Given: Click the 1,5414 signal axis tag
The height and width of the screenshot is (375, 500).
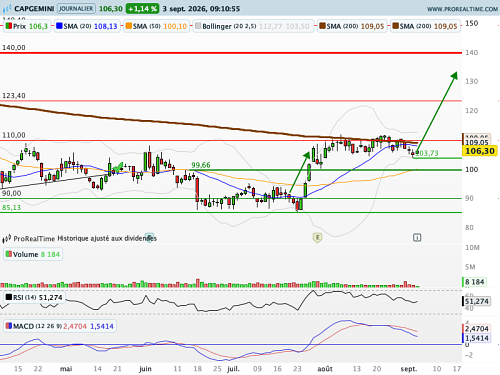Looking at the screenshot, I should click(477, 338).
